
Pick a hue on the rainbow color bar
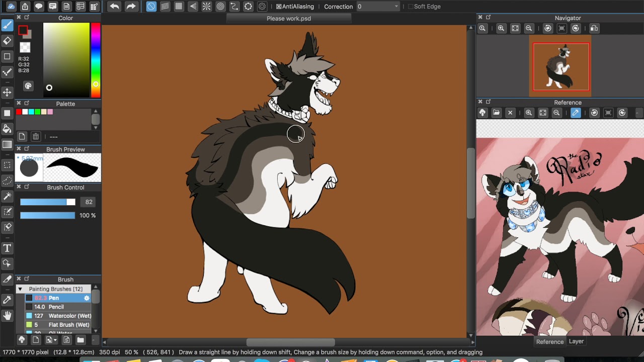click(x=96, y=60)
